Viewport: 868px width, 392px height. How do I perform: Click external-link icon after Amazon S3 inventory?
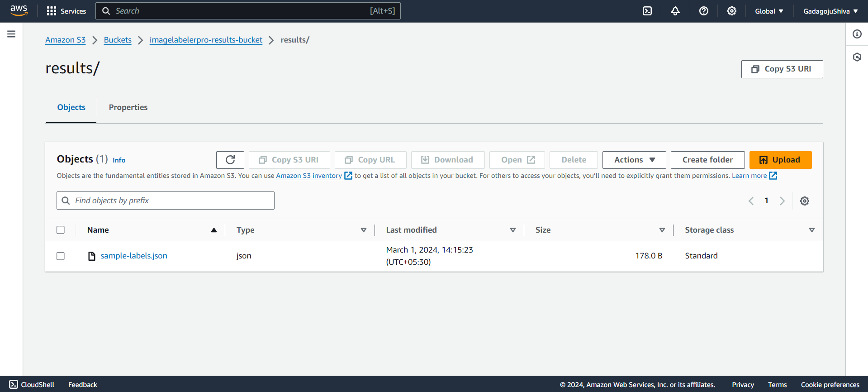[x=348, y=176]
